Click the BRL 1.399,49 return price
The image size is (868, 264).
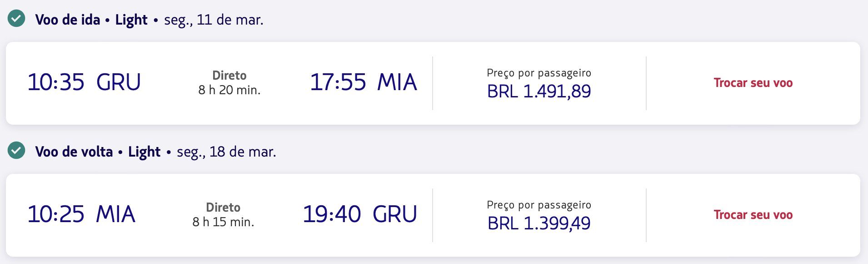pyautogui.click(x=539, y=223)
